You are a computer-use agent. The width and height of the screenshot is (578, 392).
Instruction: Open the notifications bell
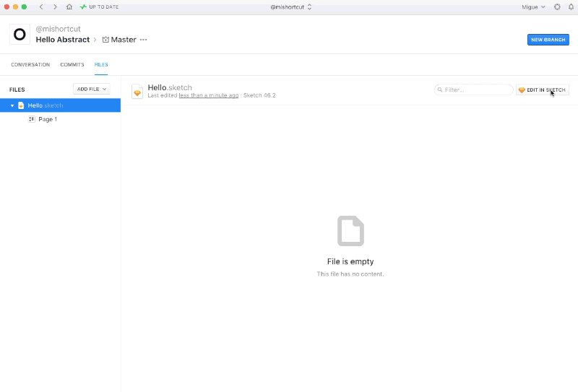tap(571, 6)
